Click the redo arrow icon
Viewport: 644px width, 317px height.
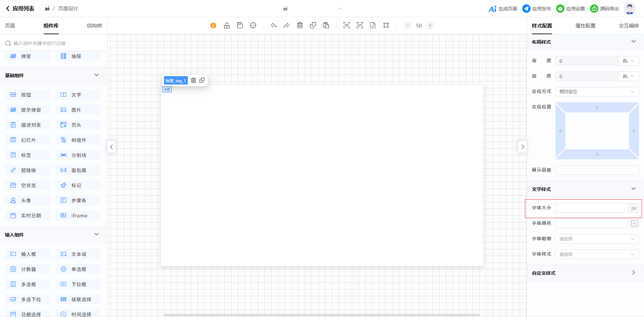click(x=286, y=25)
